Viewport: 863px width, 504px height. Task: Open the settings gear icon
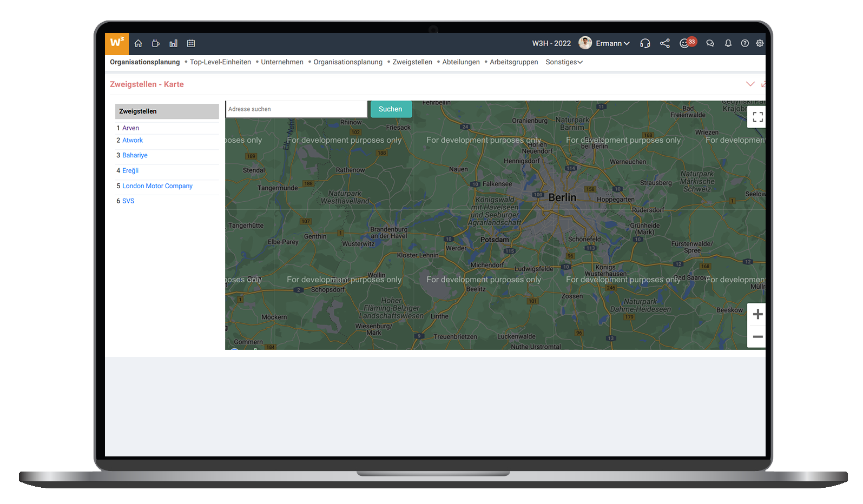point(760,43)
